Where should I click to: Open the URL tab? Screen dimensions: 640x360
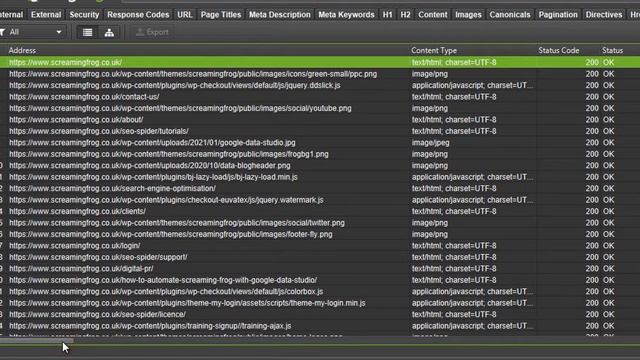[184, 15]
